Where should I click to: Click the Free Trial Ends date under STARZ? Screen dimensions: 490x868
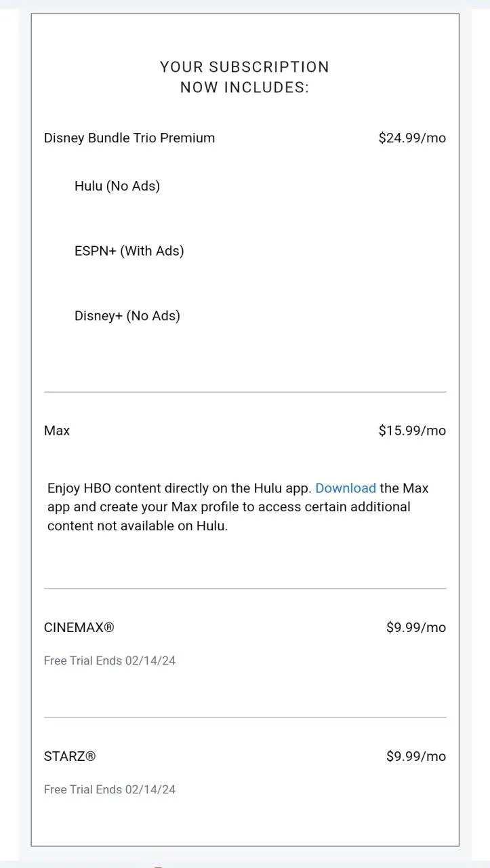click(x=110, y=789)
